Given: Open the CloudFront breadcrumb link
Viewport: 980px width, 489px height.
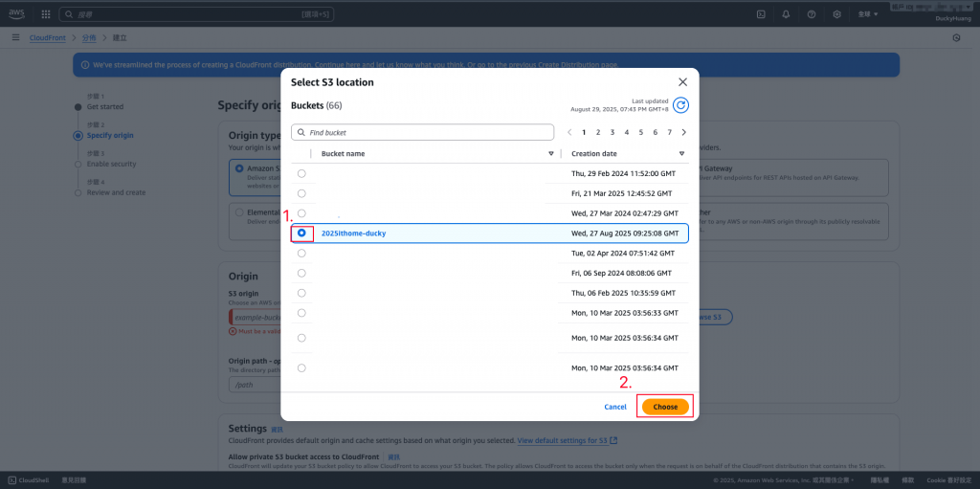Looking at the screenshot, I should point(48,38).
